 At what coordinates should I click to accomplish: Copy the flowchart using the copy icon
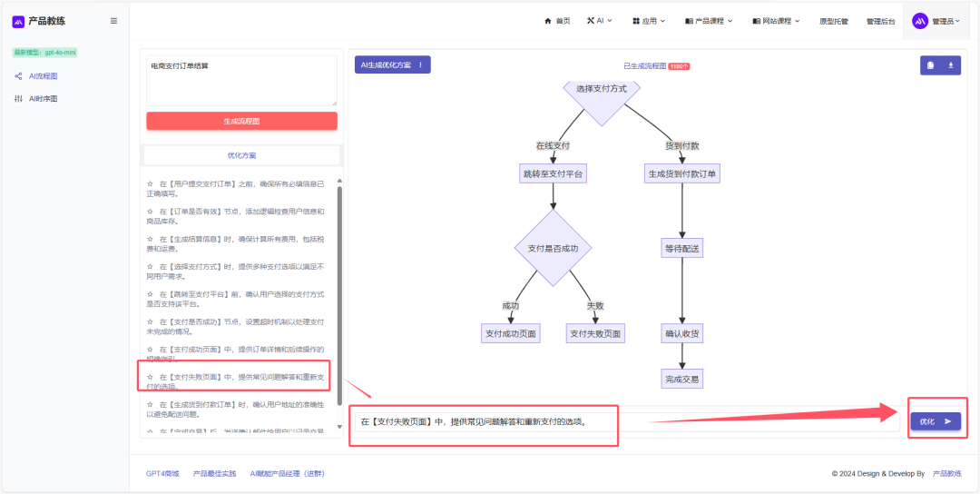(x=931, y=65)
